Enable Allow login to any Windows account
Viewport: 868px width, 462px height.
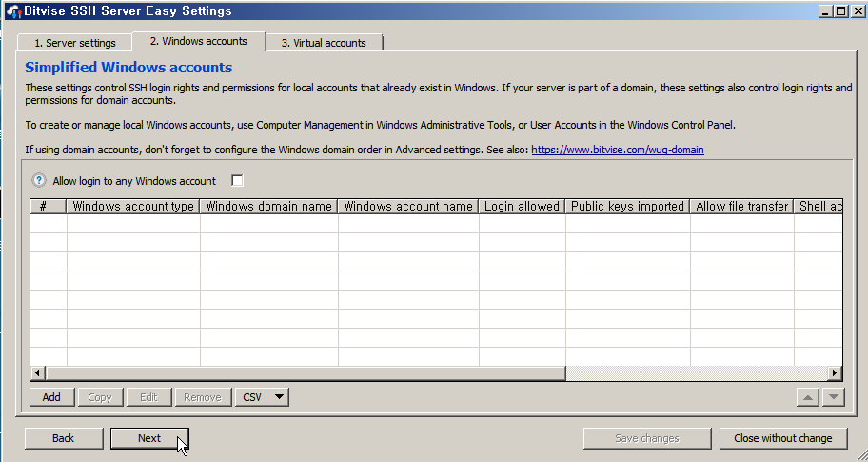(x=237, y=181)
